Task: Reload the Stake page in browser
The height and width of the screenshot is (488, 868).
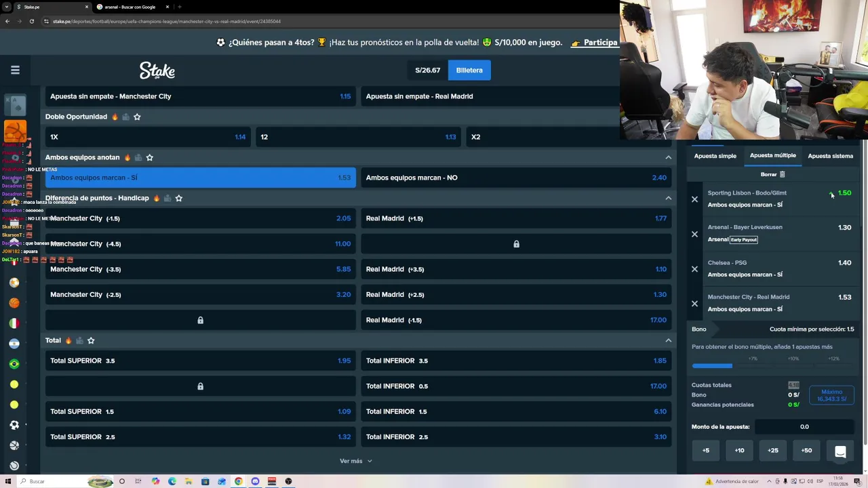Action: (31, 21)
